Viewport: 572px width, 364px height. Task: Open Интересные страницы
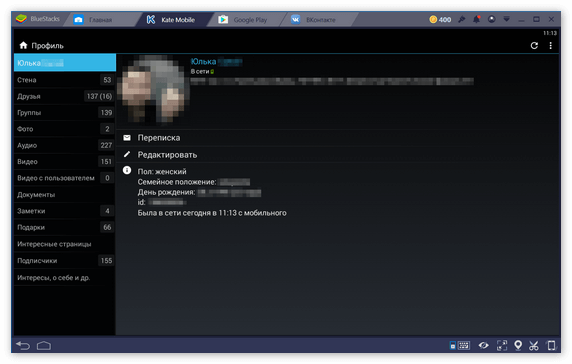tap(65, 244)
